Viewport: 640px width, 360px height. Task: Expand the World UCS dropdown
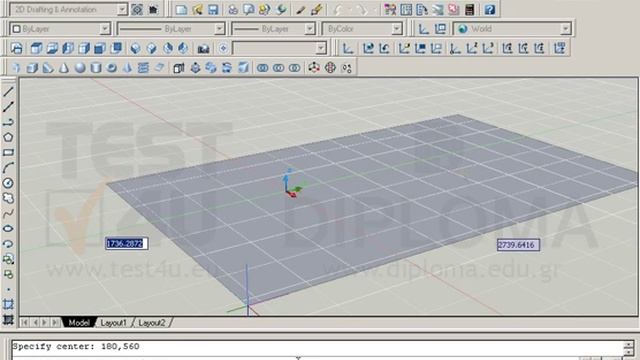[x=565, y=29]
